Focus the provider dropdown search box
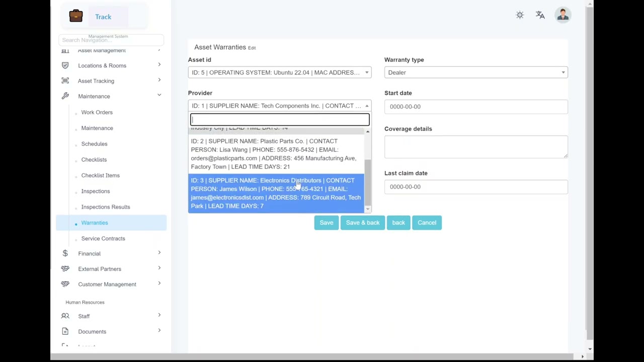The image size is (644, 362). (280, 120)
